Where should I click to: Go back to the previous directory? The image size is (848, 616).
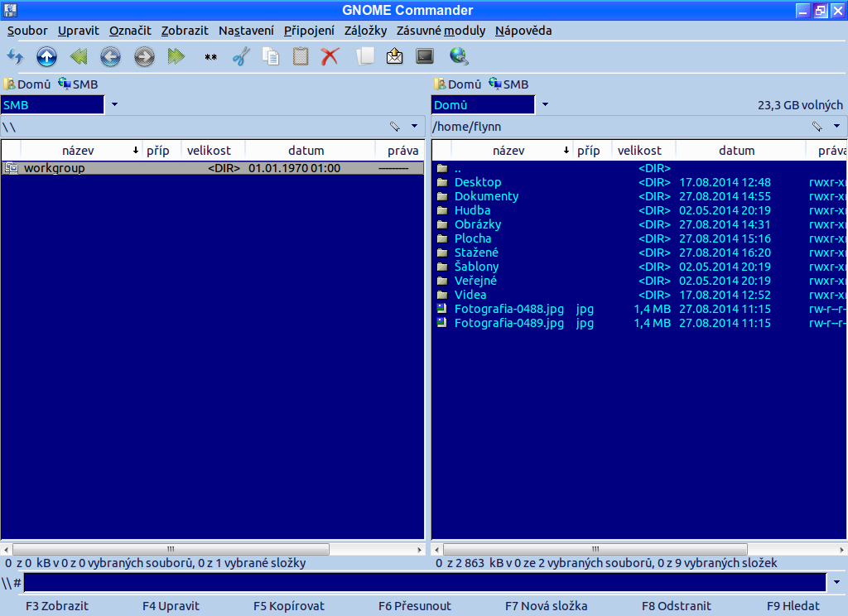click(x=110, y=56)
